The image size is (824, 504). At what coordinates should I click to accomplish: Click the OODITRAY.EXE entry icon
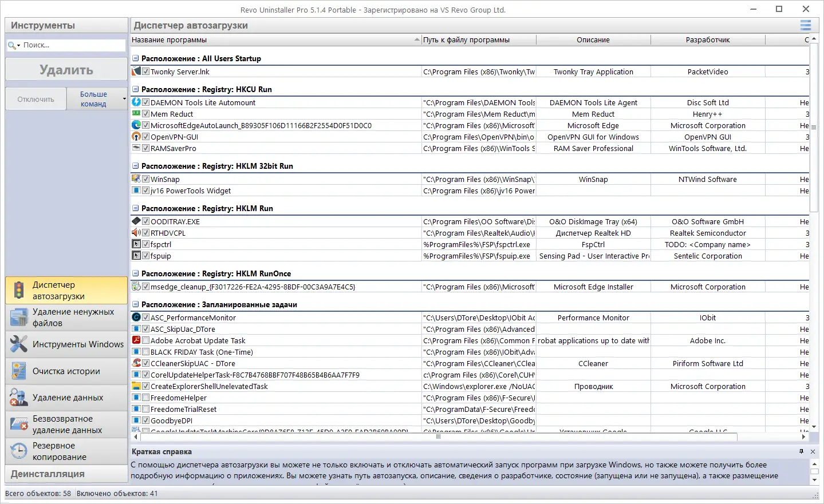point(136,221)
